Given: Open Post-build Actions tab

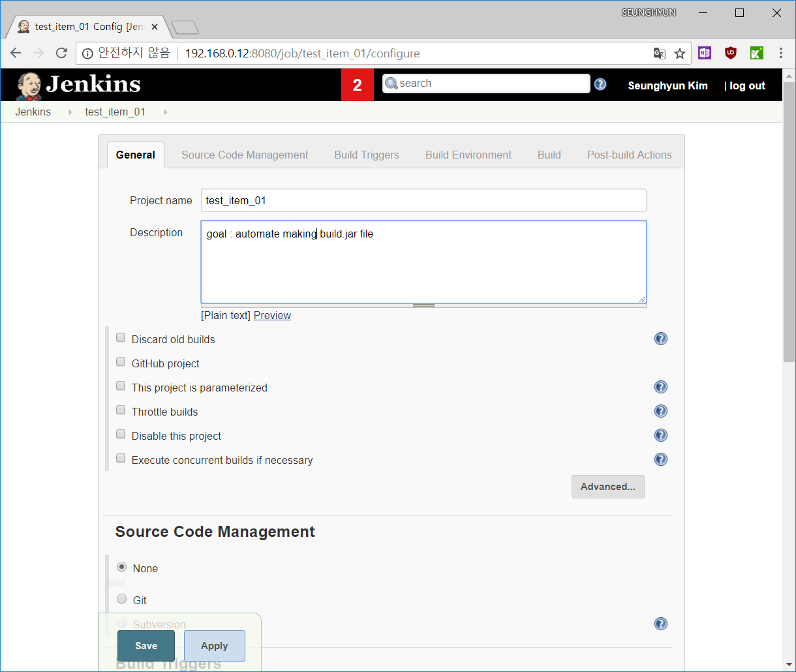Looking at the screenshot, I should click(x=630, y=155).
